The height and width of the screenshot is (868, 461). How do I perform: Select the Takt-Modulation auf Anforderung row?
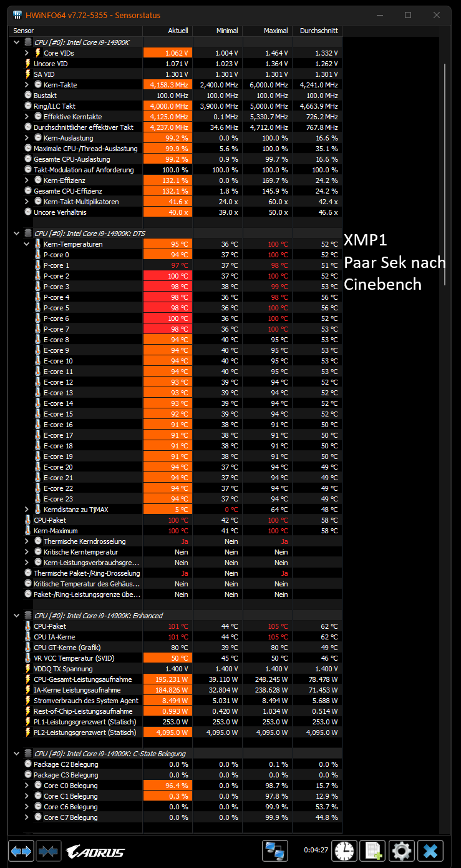[x=177, y=170]
